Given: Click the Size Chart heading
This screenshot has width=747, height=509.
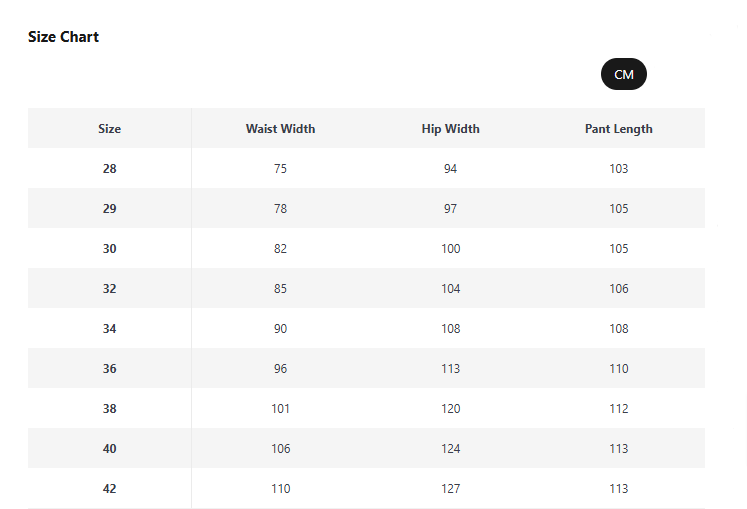Looking at the screenshot, I should tap(63, 37).
